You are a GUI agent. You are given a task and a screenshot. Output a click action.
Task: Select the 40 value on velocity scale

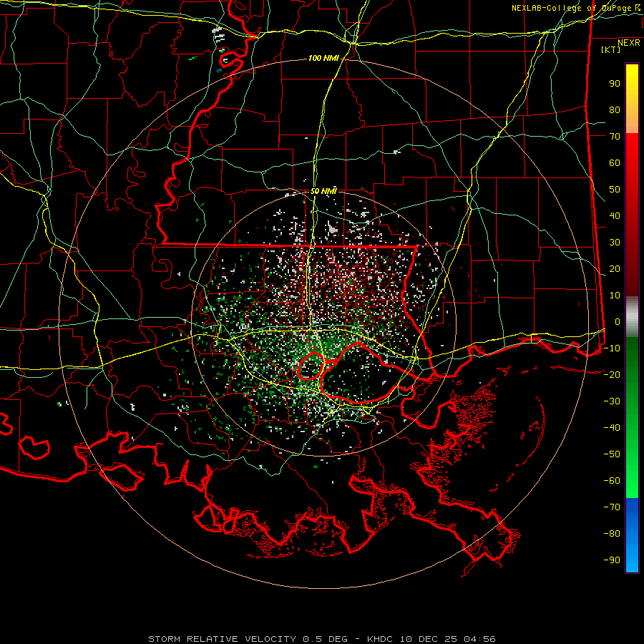pyautogui.click(x=615, y=216)
